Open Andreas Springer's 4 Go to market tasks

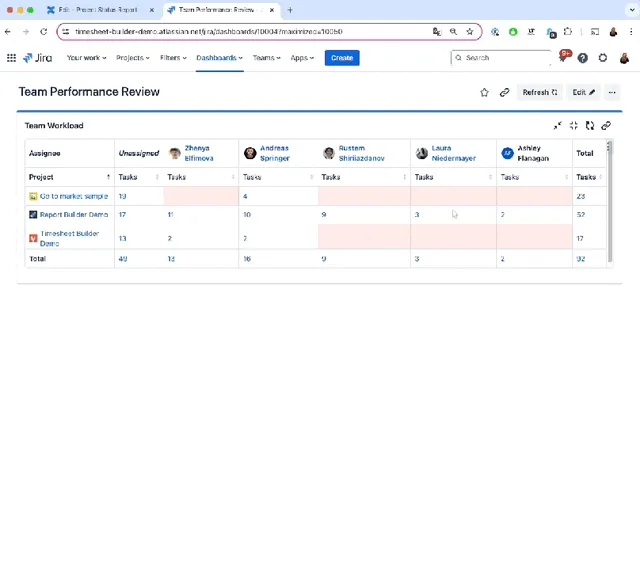(245, 196)
